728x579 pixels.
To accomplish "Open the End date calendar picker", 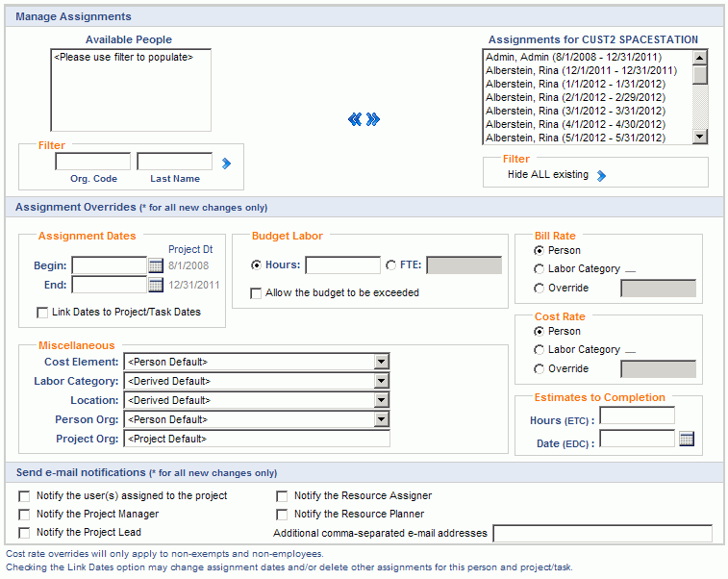I will (156, 285).
